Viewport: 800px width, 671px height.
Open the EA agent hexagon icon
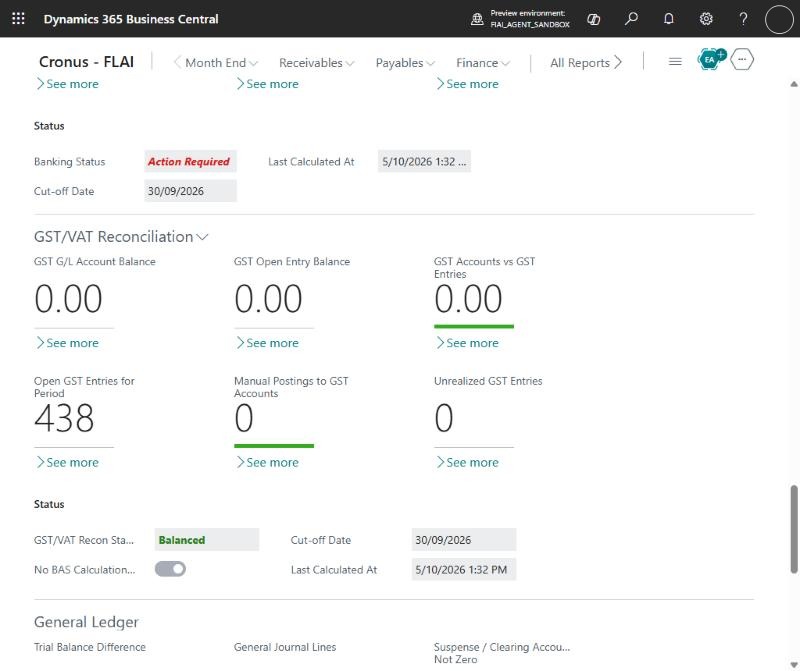(710, 60)
